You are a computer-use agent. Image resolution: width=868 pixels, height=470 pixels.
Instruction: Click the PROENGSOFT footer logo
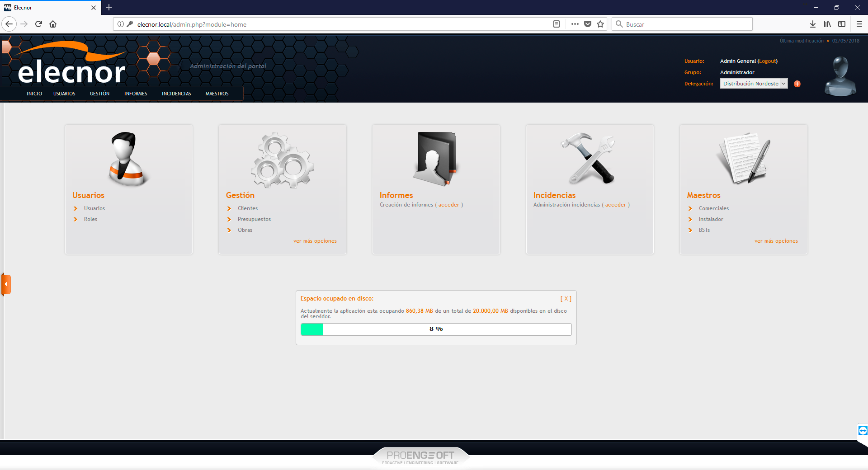coord(420,456)
